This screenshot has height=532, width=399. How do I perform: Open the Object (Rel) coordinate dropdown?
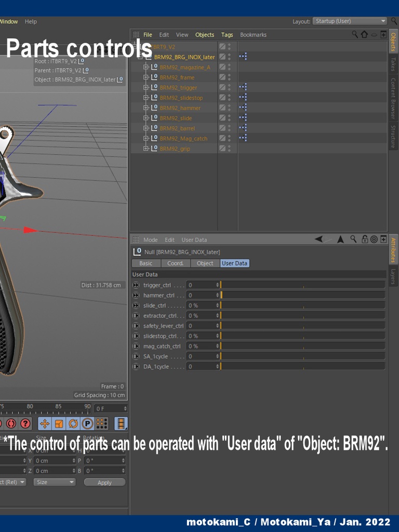12,482
